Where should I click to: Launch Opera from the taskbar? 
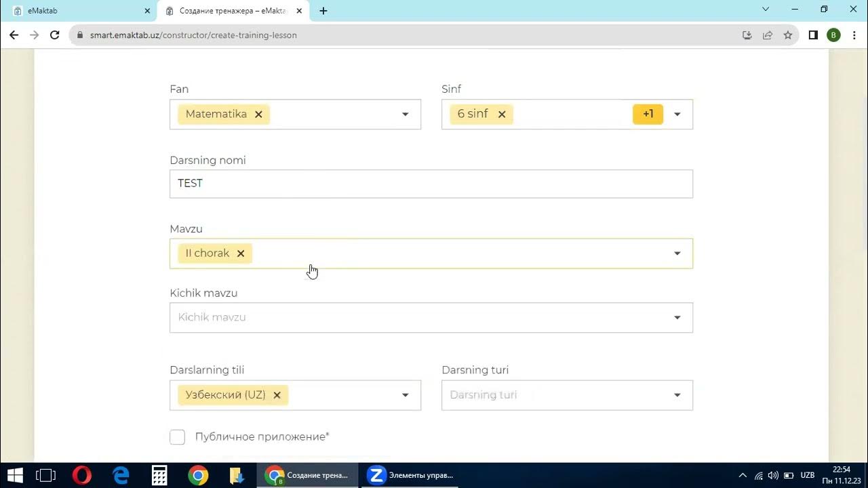tap(82, 475)
